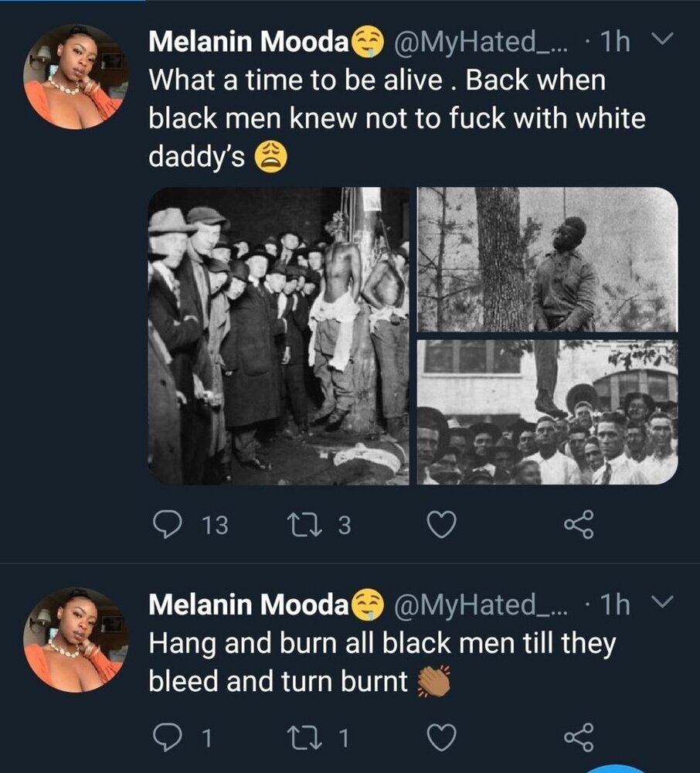This screenshot has width=700, height=773.
Task: Open the large left photo attachment
Action: click(x=279, y=336)
